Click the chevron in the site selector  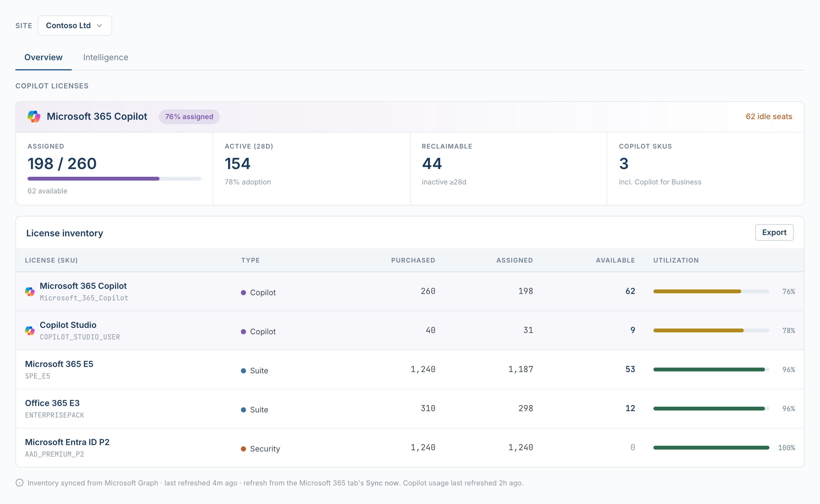coord(99,26)
